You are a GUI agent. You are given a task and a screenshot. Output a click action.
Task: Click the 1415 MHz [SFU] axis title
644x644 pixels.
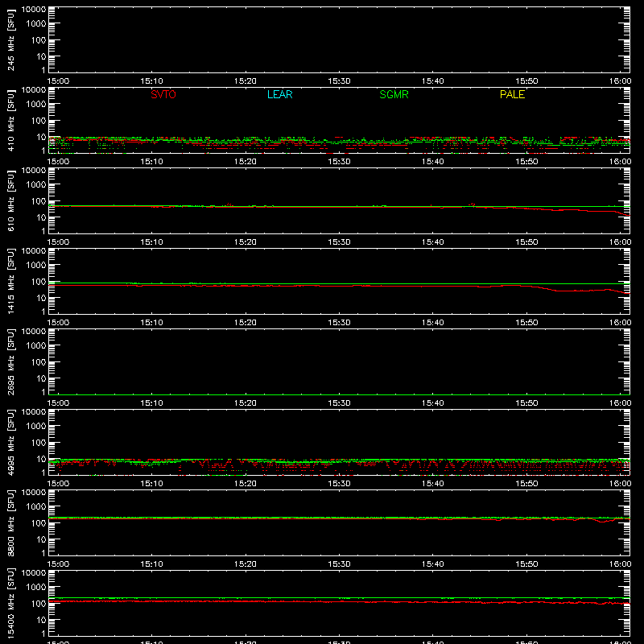[11, 282]
